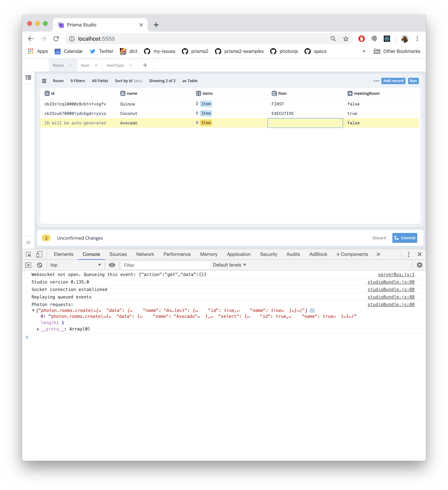Toggle the device toolbar in DevTools

tap(39, 254)
